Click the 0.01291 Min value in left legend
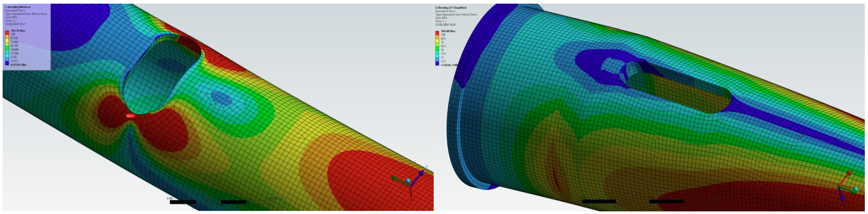 (18, 65)
